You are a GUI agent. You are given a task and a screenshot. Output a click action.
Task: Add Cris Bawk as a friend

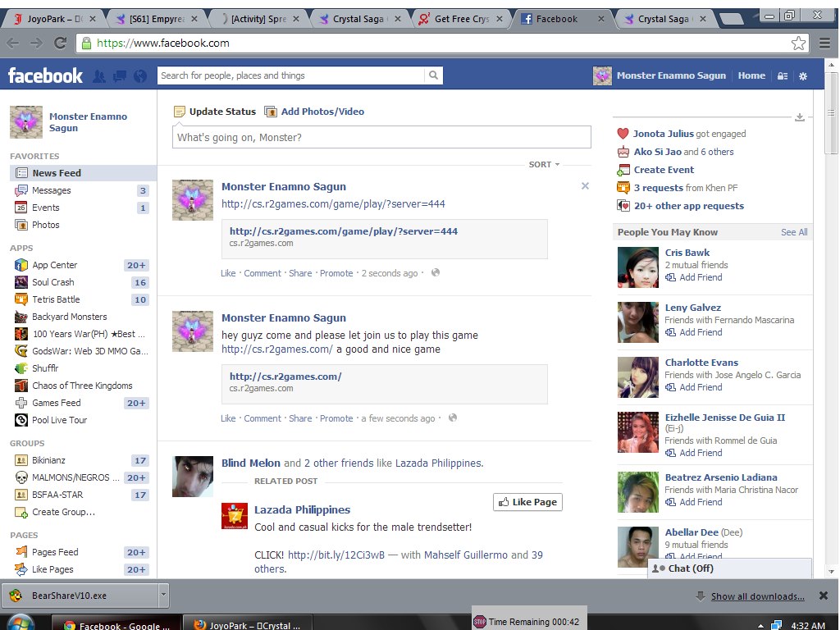[x=700, y=277]
